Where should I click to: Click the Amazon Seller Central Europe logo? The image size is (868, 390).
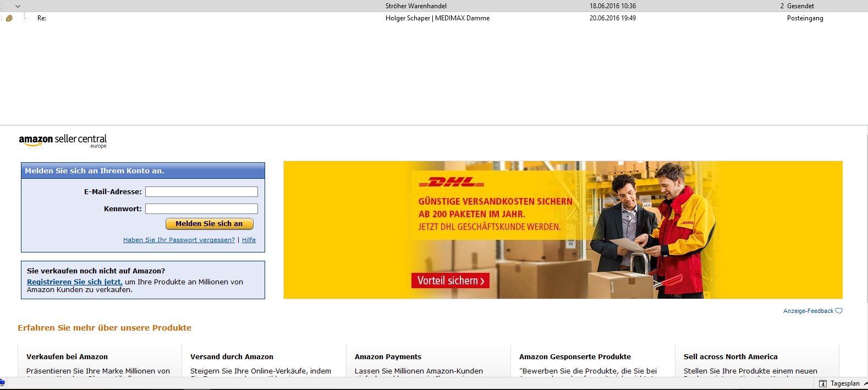coord(63,141)
